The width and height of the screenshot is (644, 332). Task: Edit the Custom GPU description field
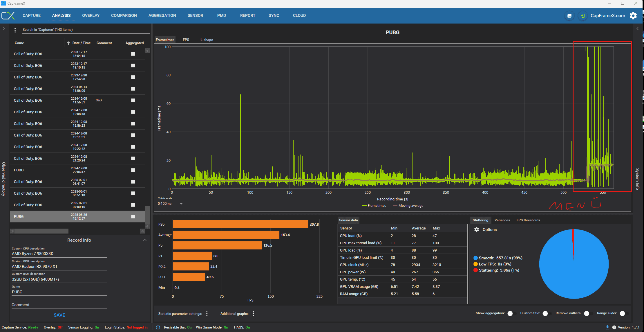(59, 266)
